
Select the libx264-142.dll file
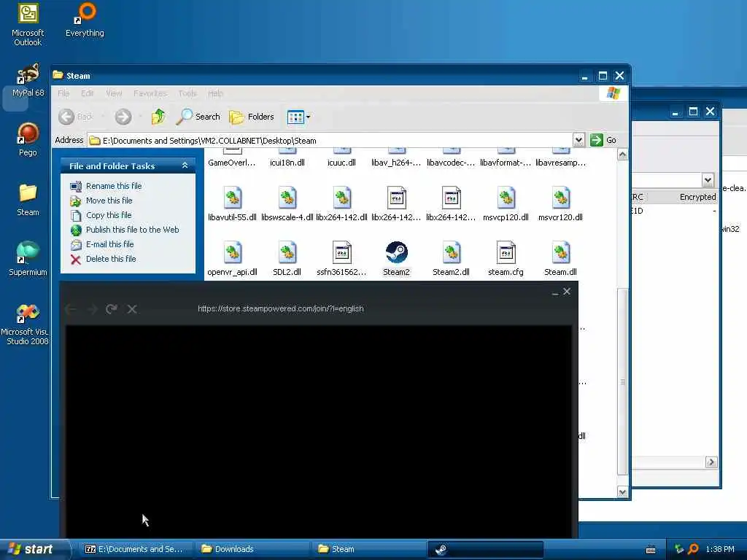(341, 204)
